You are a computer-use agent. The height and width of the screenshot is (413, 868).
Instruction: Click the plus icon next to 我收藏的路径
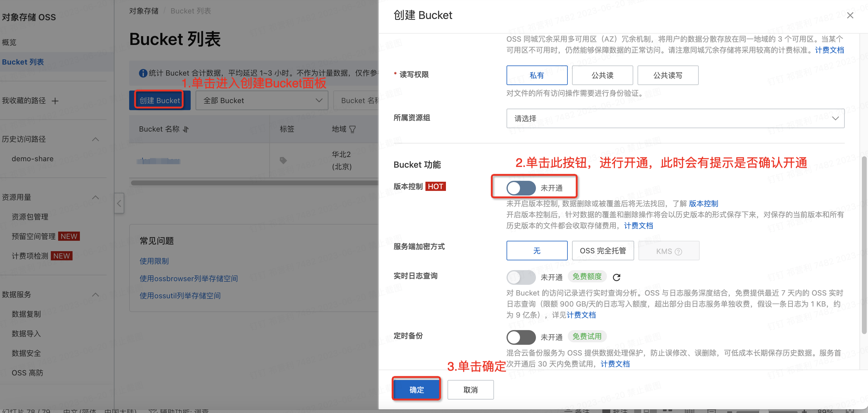tap(55, 101)
